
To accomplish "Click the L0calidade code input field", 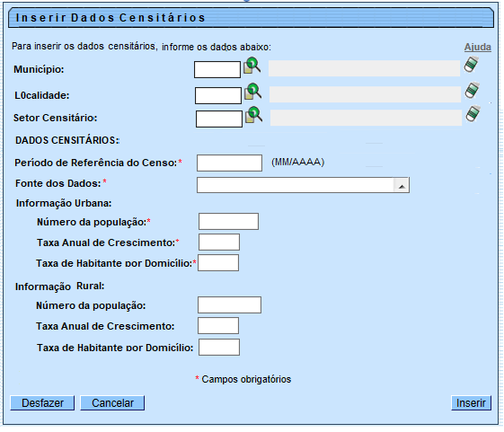I will pos(218,96).
